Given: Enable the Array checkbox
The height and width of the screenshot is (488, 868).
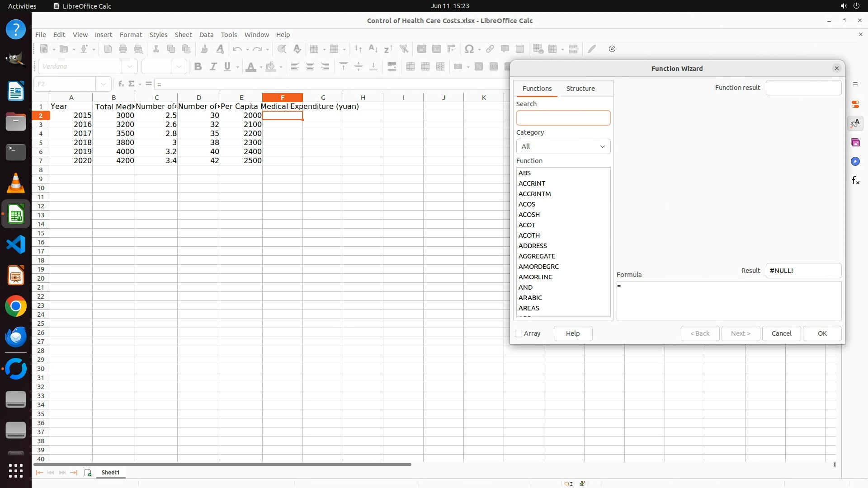Looking at the screenshot, I should [519, 333].
